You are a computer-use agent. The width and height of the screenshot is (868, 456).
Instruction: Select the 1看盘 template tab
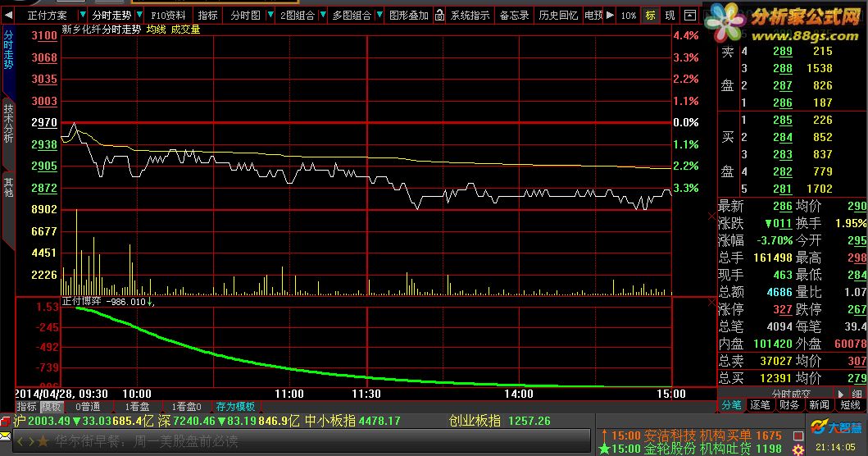tap(137, 407)
